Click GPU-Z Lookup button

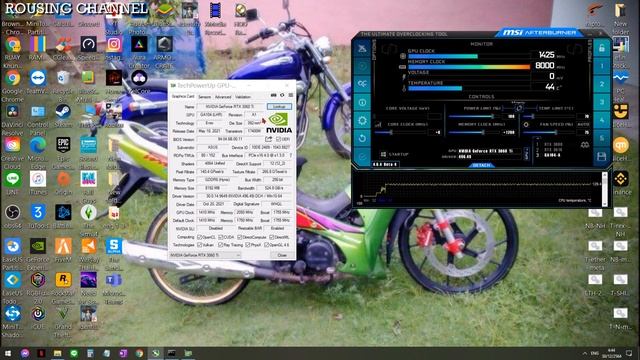[x=279, y=107]
